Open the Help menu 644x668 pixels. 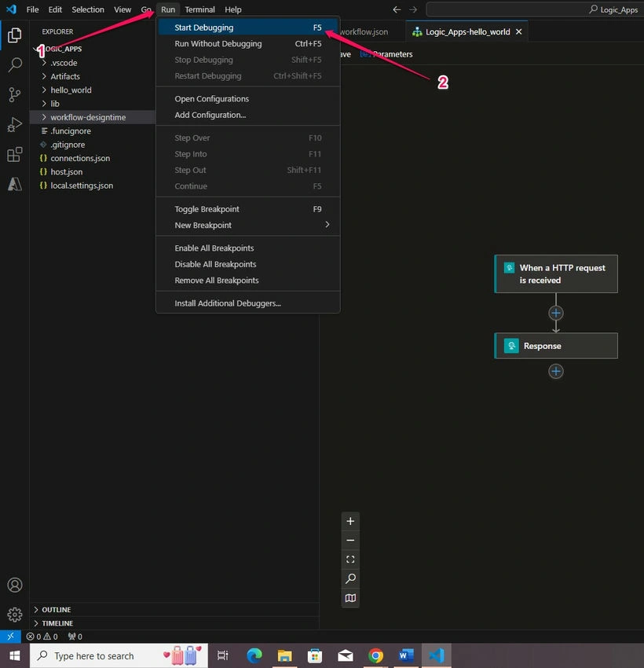tap(232, 9)
